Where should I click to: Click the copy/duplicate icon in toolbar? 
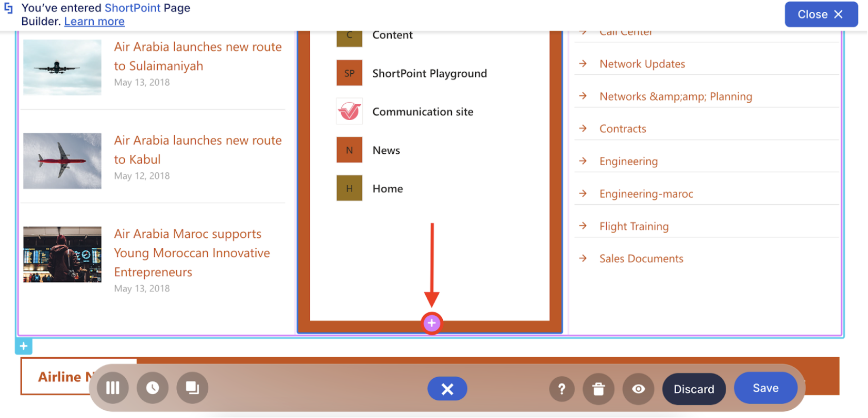click(192, 388)
